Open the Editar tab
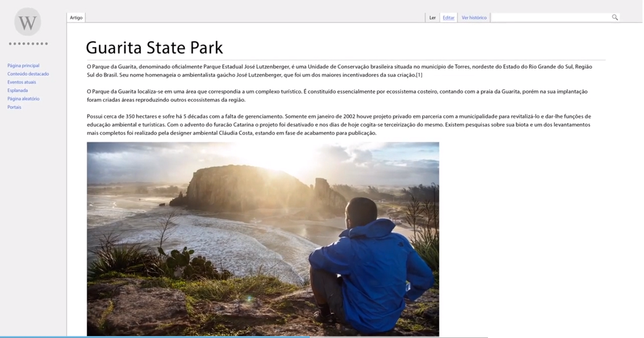The width and height of the screenshot is (644, 338). 449,18
